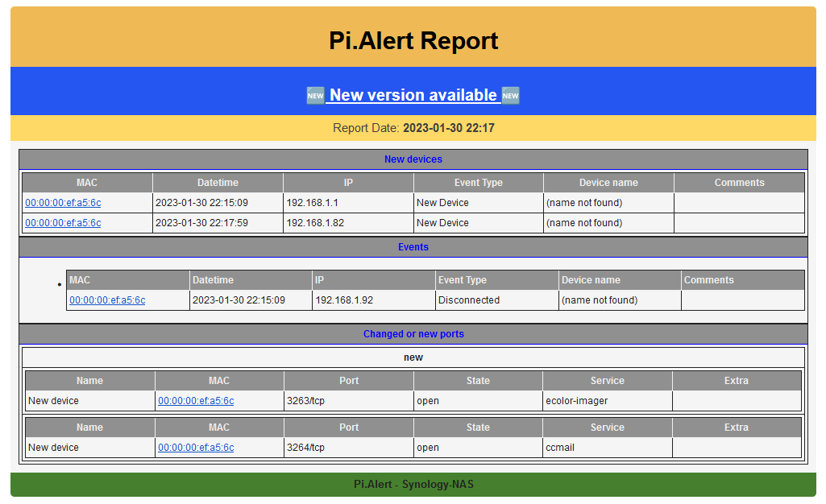Select the New devices section header
This screenshot has height=504, width=826.
click(413, 159)
